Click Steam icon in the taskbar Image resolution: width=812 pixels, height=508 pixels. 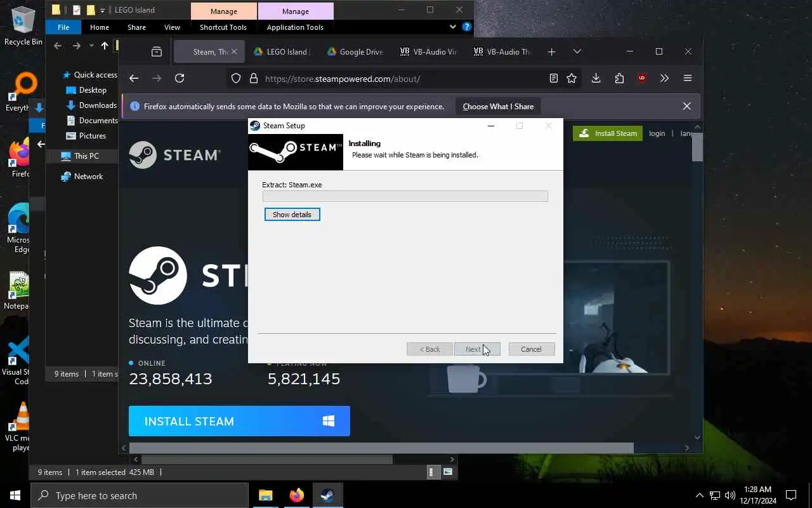pos(327,495)
